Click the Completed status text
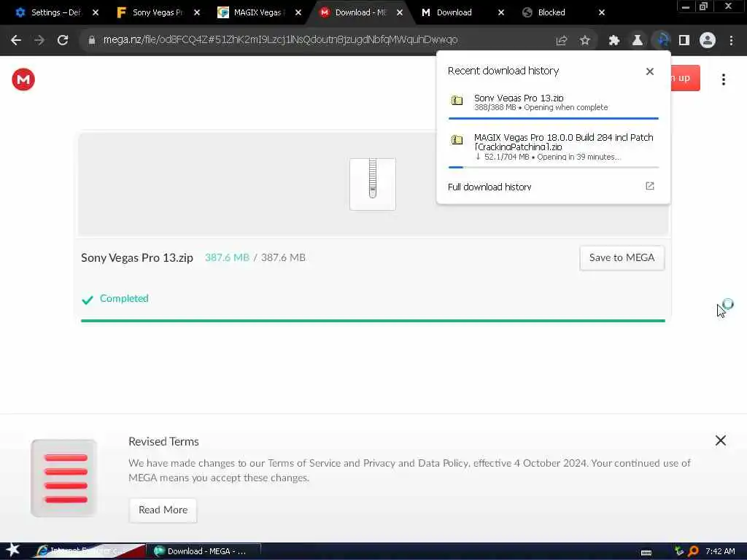The width and height of the screenshot is (747, 560). [x=124, y=298]
